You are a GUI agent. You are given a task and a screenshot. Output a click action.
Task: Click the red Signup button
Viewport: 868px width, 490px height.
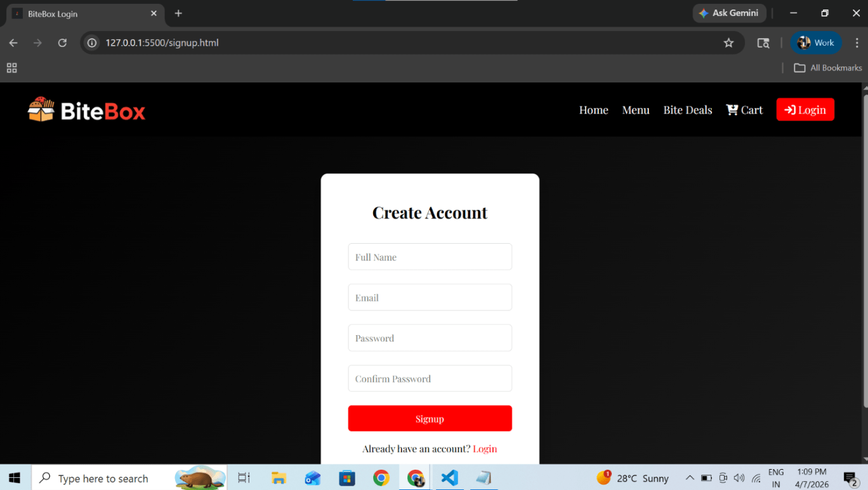[x=430, y=419]
